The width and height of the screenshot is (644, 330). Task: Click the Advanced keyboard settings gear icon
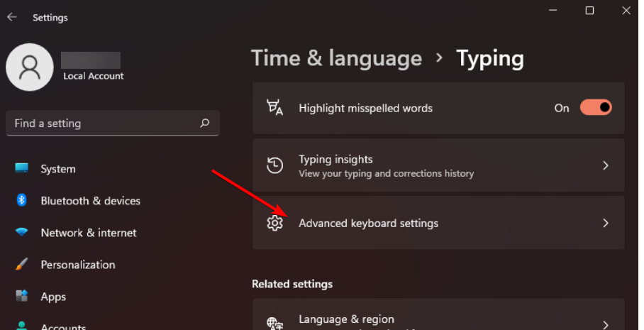pyautogui.click(x=274, y=223)
